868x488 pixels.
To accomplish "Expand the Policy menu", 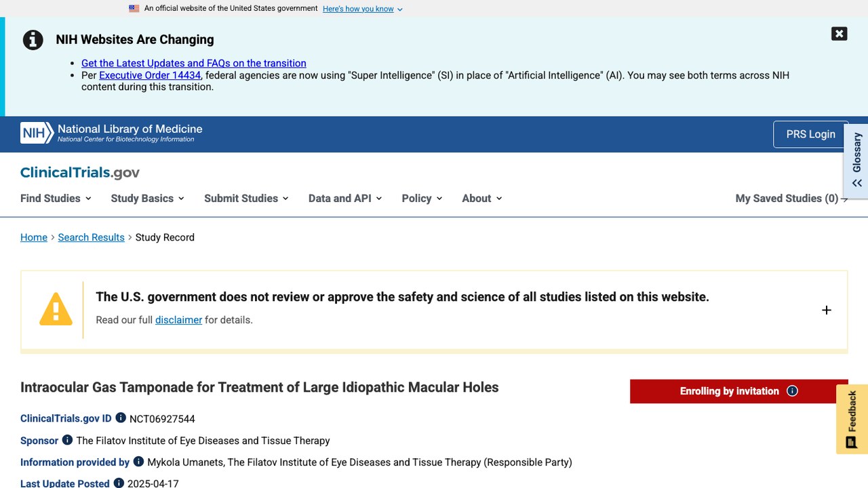I will 422,198.
